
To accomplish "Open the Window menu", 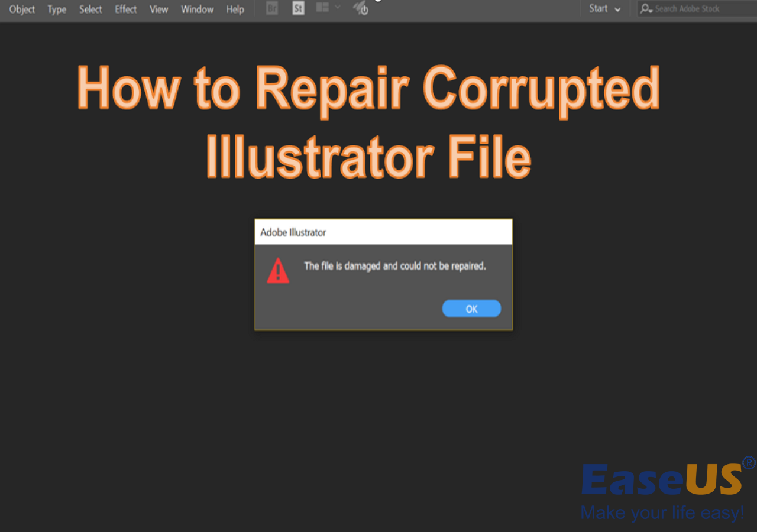I will click(197, 9).
